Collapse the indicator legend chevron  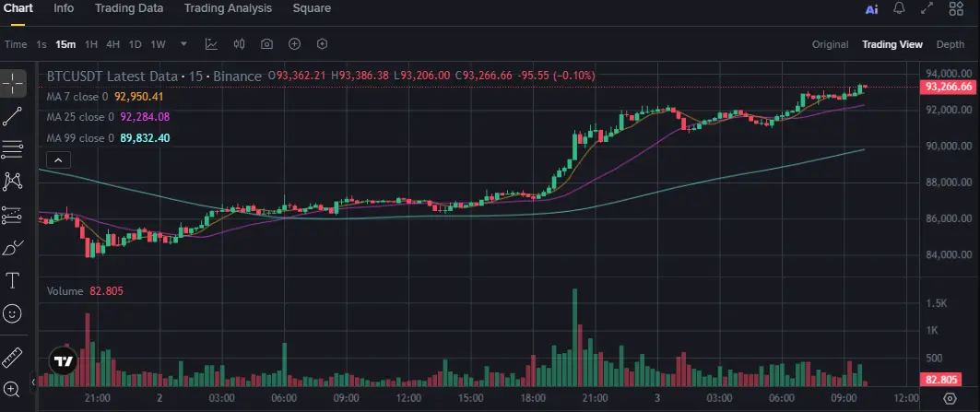click(58, 160)
